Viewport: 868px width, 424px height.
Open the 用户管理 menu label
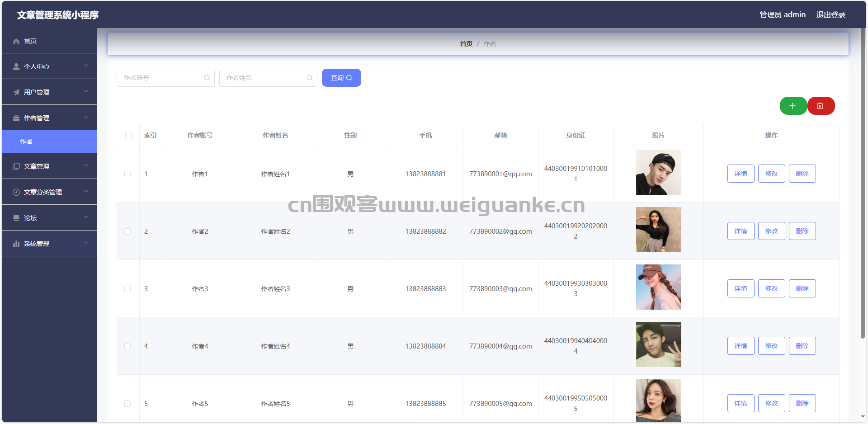(37, 92)
